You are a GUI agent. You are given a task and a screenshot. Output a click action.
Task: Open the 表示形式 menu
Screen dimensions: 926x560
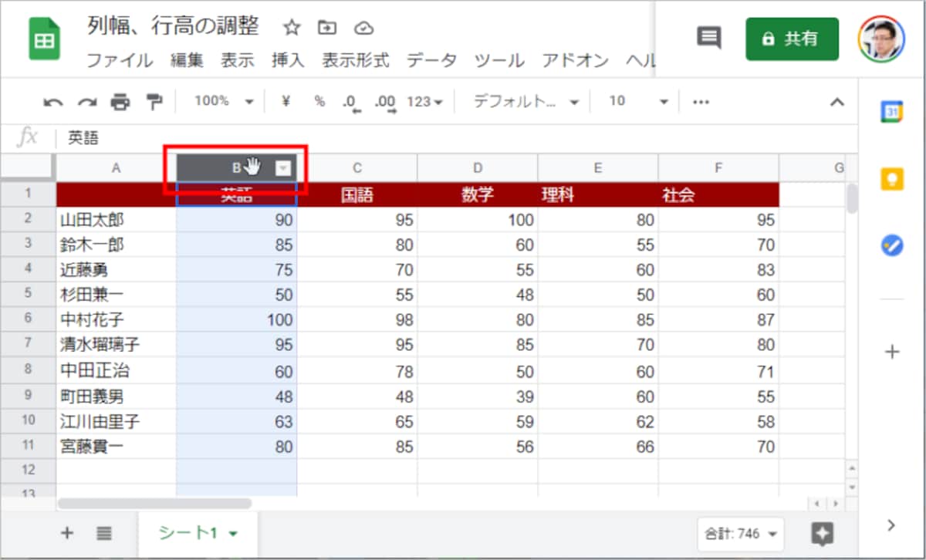(x=356, y=60)
